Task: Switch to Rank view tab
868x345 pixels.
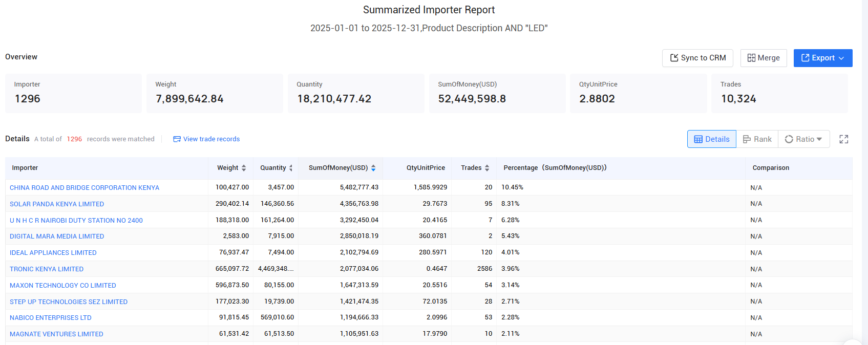Action: pos(757,139)
